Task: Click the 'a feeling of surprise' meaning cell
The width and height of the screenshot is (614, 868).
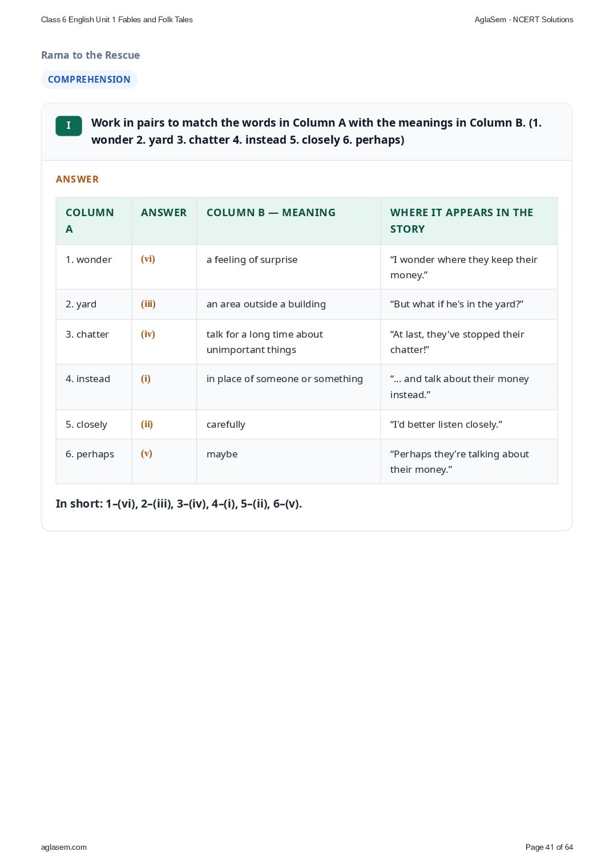Action: 288,267
